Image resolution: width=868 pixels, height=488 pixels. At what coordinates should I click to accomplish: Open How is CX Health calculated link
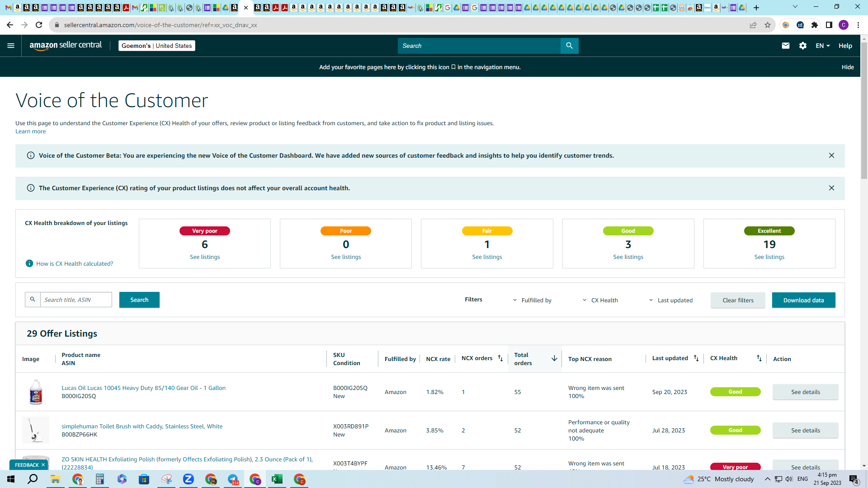point(75,263)
